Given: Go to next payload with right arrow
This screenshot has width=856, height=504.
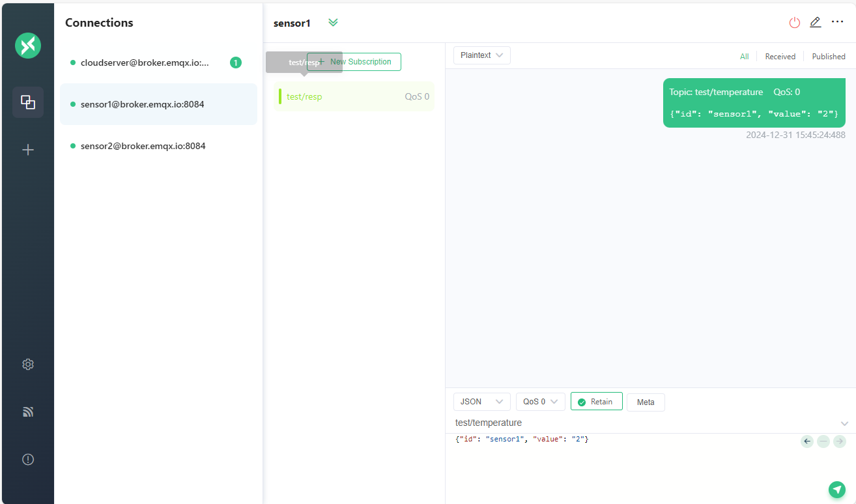Looking at the screenshot, I should tap(840, 441).
